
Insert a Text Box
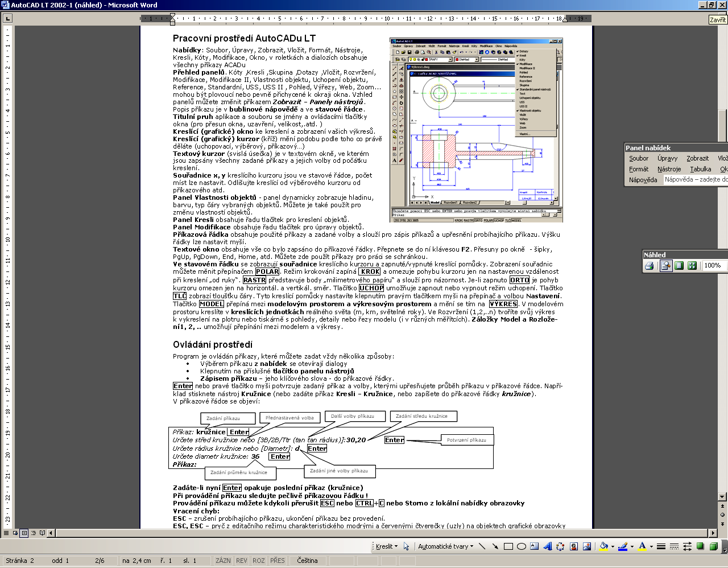coord(534,546)
